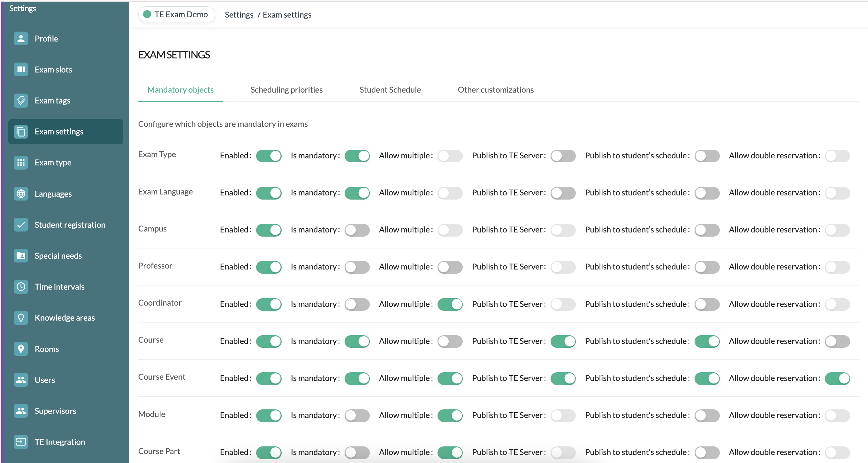This screenshot has width=868, height=463.
Task: Turn off Allow multiple for Module
Action: pos(450,415)
